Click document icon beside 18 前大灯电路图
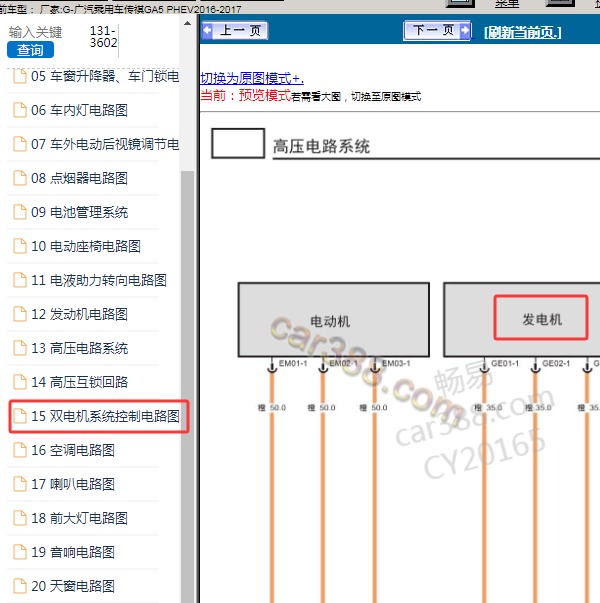The image size is (600, 603). coord(20,518)
